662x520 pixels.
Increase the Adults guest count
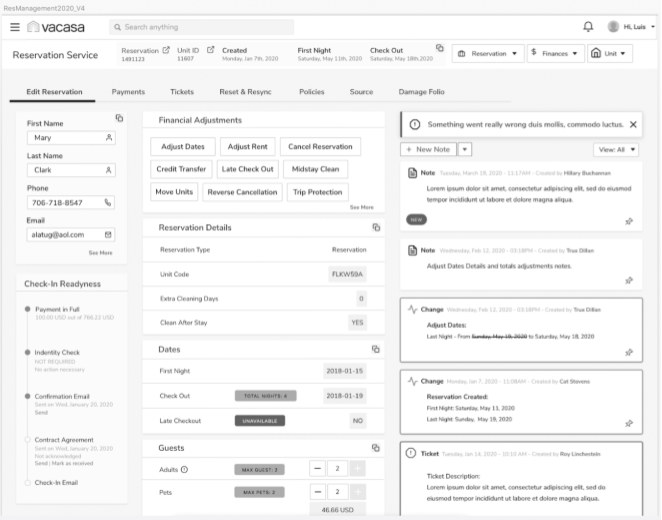tap(357, 469)
